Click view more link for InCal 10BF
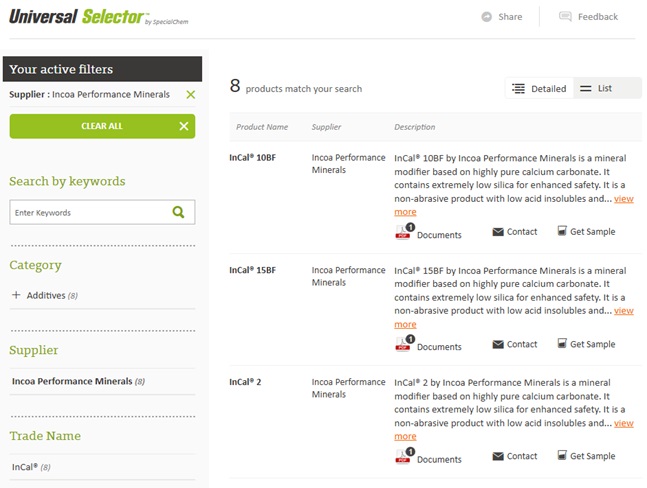The height and width of the screenshot is (488, 647). [x=514, y=205]
